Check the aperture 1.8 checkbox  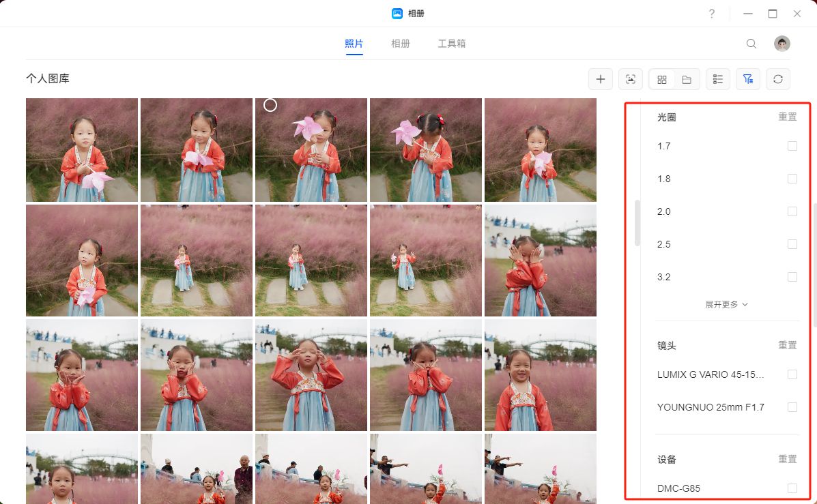click(792, 179)
